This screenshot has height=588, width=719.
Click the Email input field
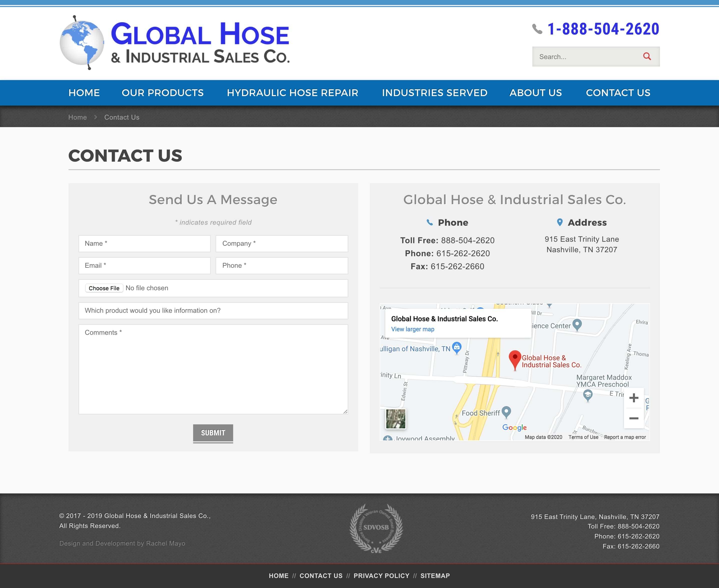(x=145, y=265)
